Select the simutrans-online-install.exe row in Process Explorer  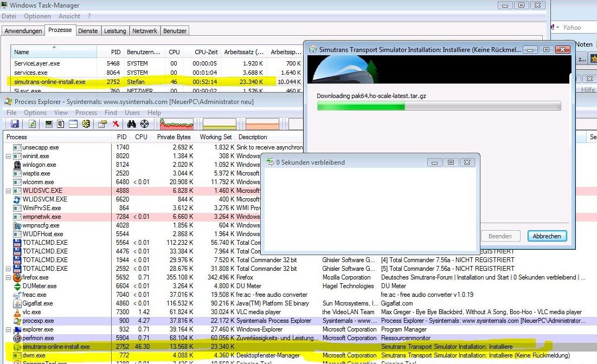[56, 347]
